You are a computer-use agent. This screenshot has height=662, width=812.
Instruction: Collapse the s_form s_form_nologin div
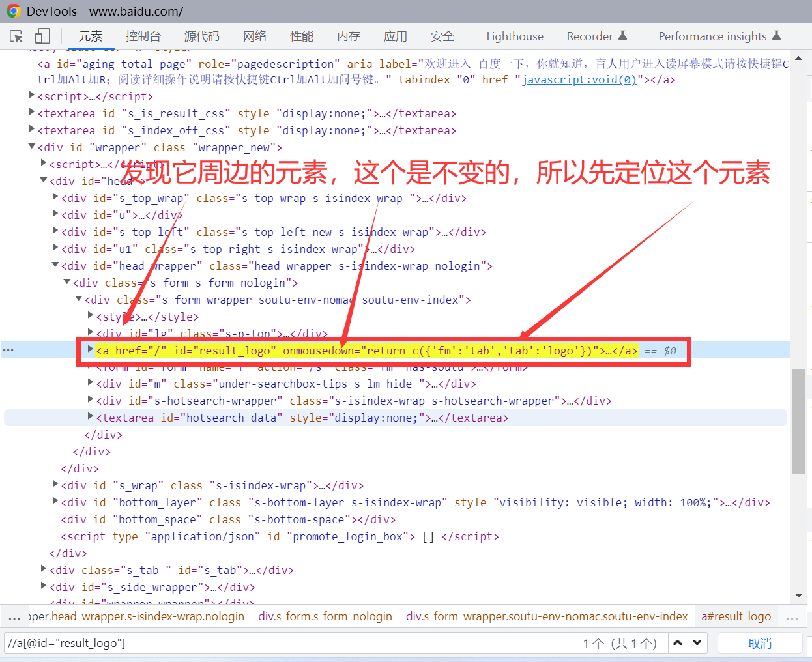67,282
